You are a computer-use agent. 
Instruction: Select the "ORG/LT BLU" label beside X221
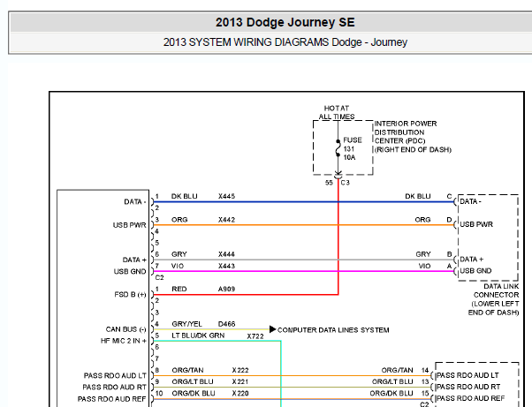click(x=193, y=382)
